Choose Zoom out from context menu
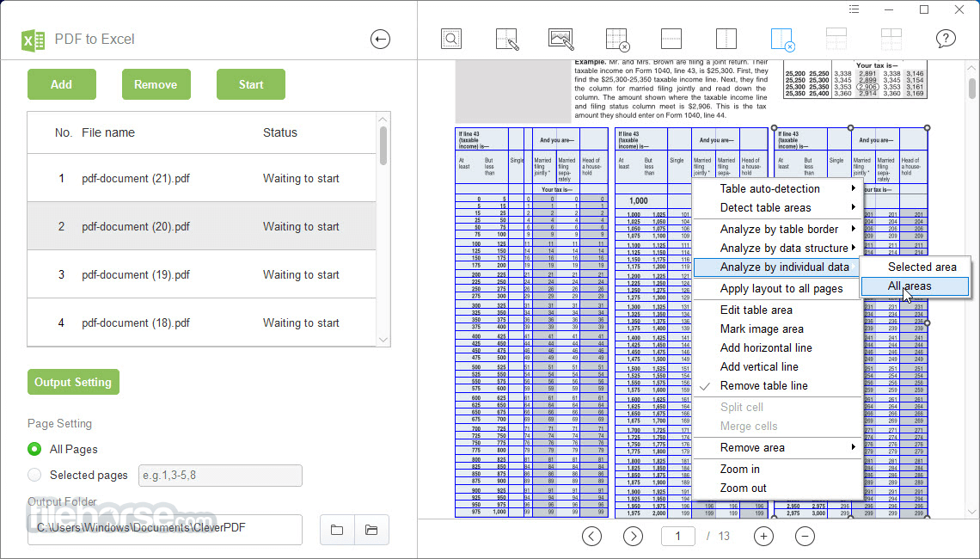 [777, 488]
